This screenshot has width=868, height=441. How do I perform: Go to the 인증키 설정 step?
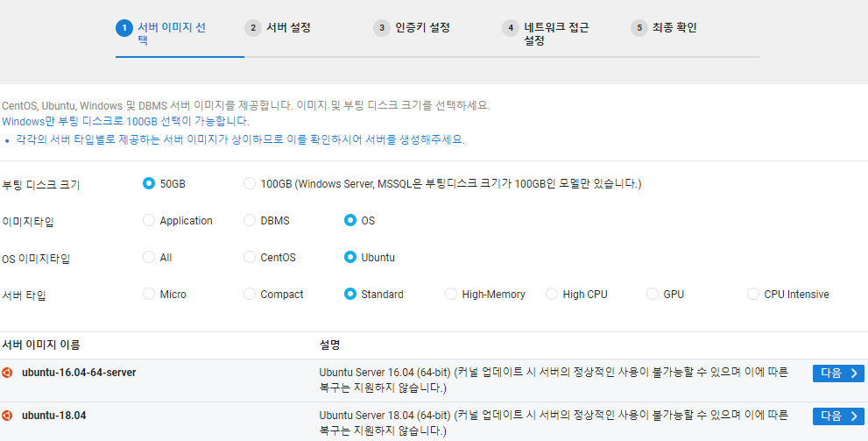coord(422,28)
